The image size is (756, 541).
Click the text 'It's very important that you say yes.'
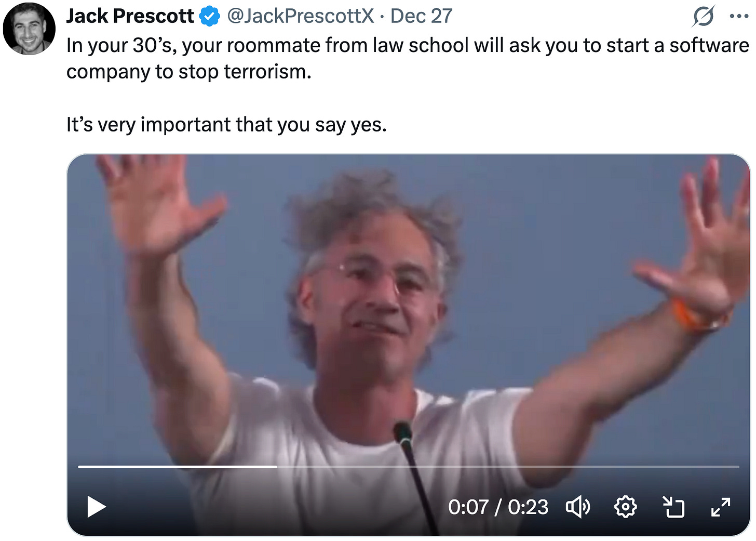(226, 125)
